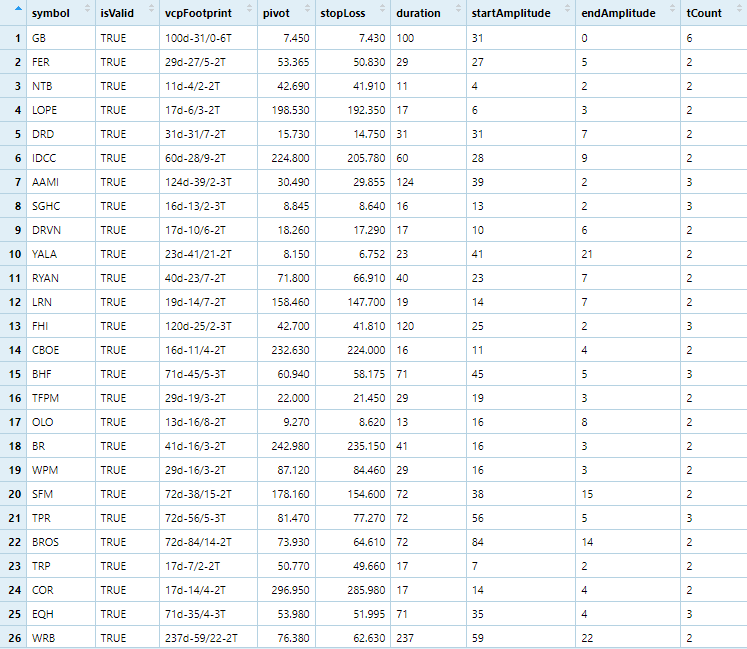The height and width of the screenshot is (649, 747).
Task: Select the LRN symbol cell
Action: (x=61, y=302)
